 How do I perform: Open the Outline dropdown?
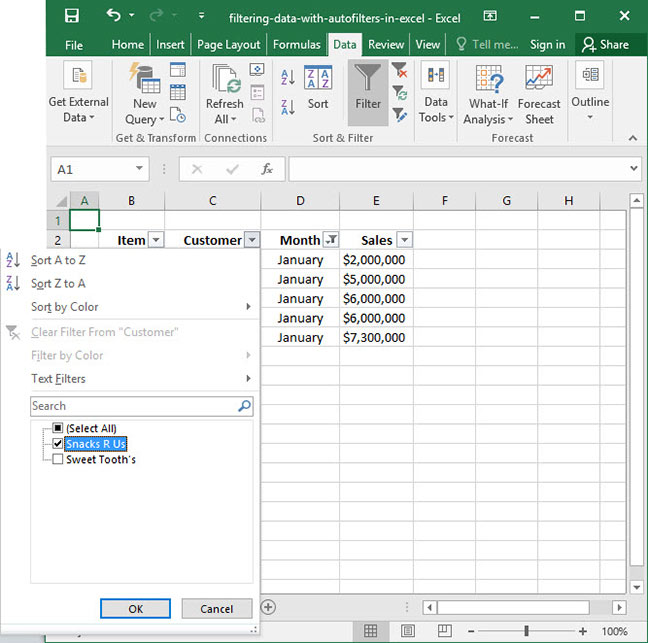click(x=590, y=93)
